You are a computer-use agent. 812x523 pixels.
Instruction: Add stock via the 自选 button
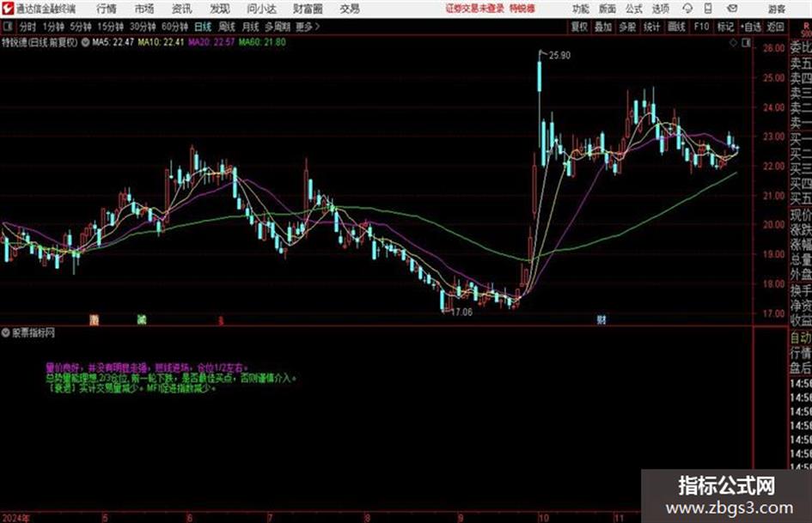751,27
